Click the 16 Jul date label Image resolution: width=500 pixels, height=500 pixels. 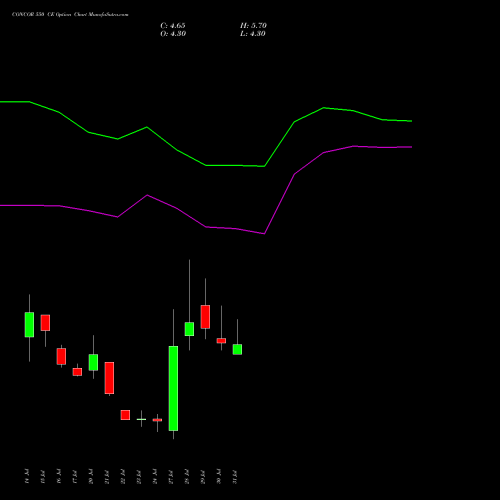[59, 476]
